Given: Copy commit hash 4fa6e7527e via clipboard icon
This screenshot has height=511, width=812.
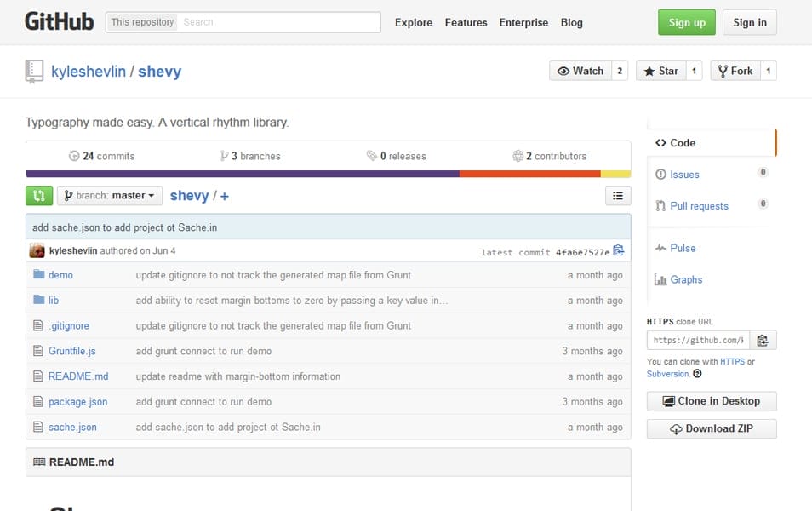Looking at the screenshot, I should tap(620, 250).
